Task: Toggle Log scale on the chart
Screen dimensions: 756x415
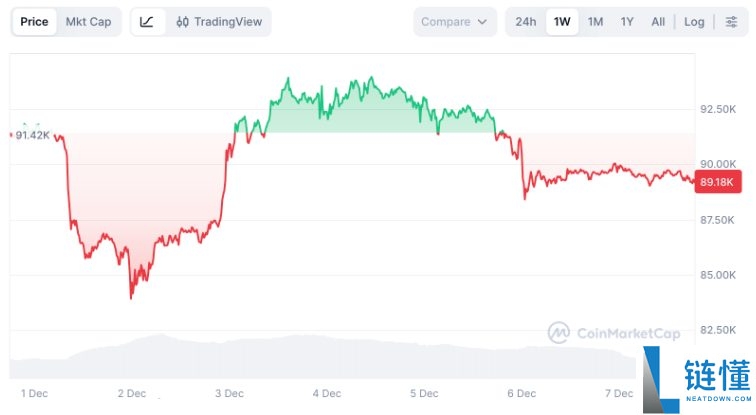Action: click(x=694, y=22)
